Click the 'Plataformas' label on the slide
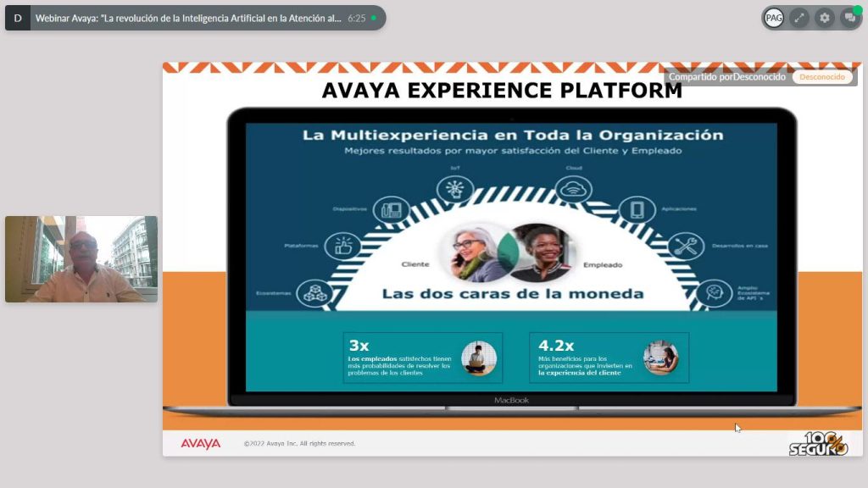This screenshot has width=868, height=488. [x=301, y=246]
